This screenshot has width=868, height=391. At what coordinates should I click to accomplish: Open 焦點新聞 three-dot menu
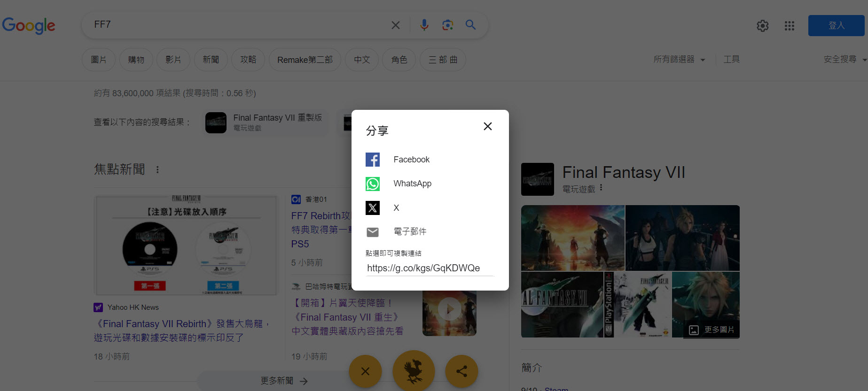157,169
